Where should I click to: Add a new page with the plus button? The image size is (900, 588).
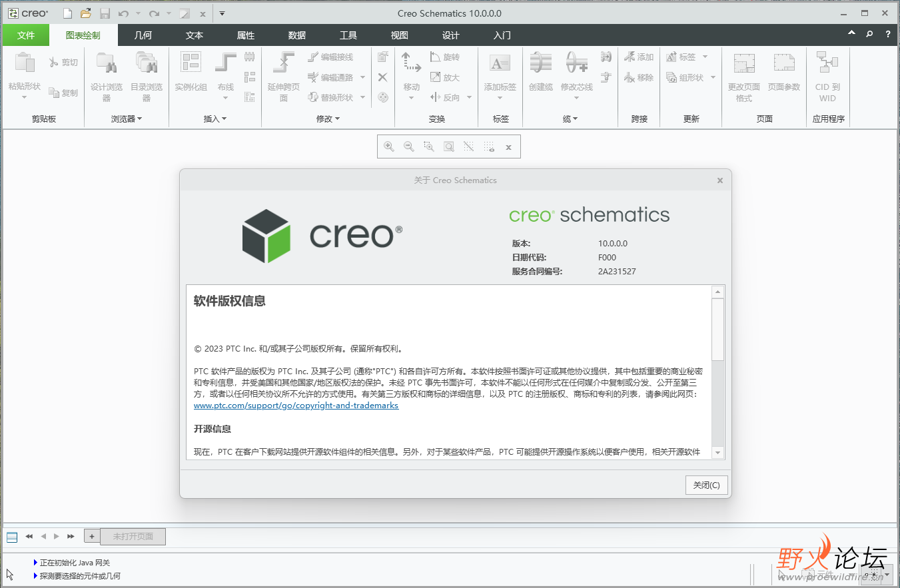click(92, 536)
